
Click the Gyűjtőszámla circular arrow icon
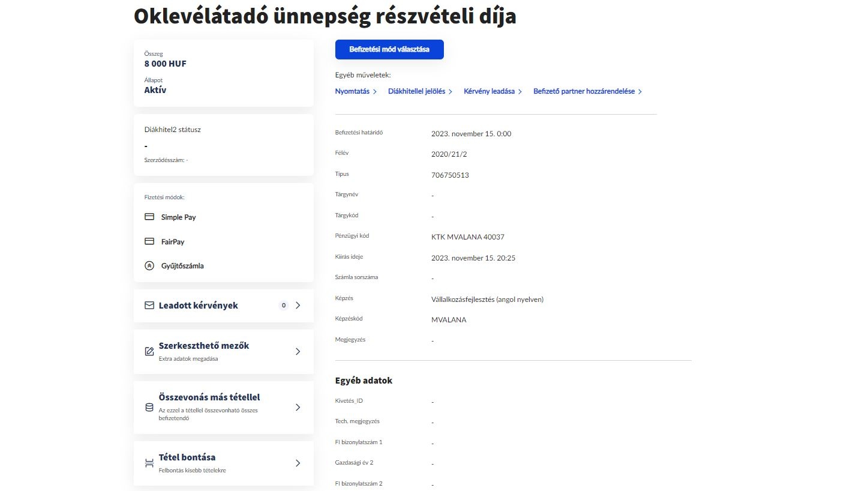[x=149, y=265]
